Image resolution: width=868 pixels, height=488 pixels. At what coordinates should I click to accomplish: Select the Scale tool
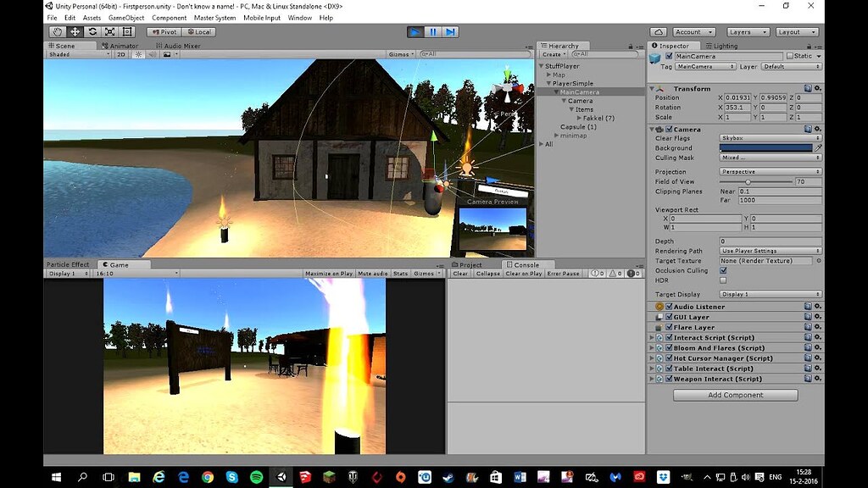tap(109, 32)
